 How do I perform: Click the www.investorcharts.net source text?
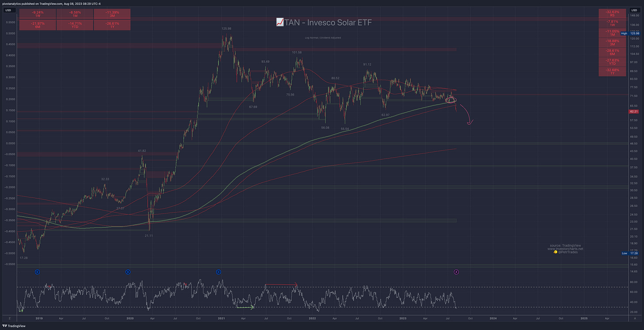tap(565, 249)
